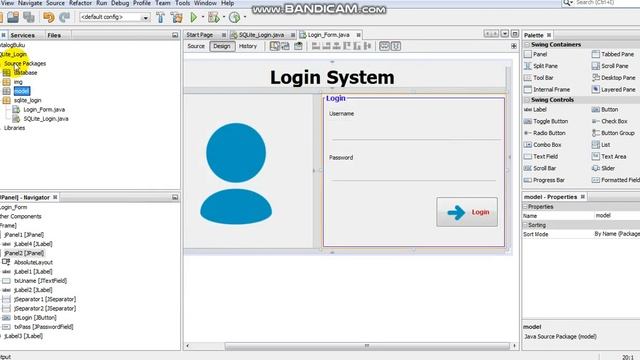640x360 pixels.
Task: Select SQLite_Login.java in Projects tree
Action: click(46, 119)
